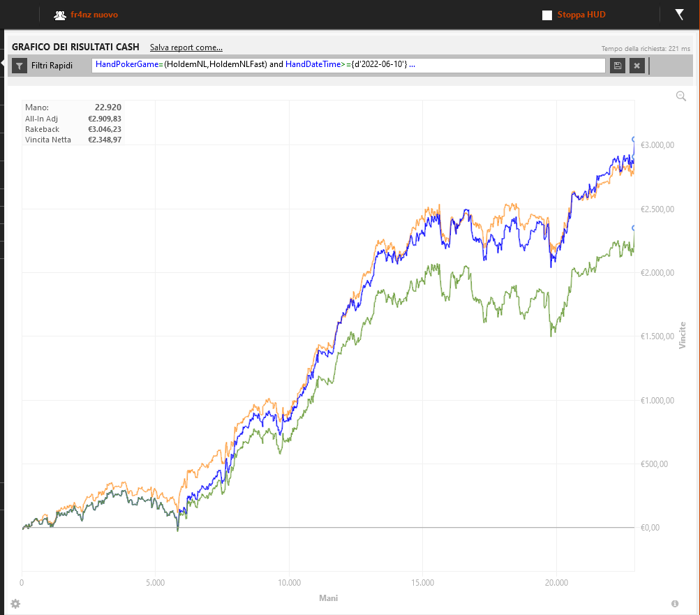Click the 5.000 x-axis label
The image size is (700, 615).
click(x=156, y=583)
